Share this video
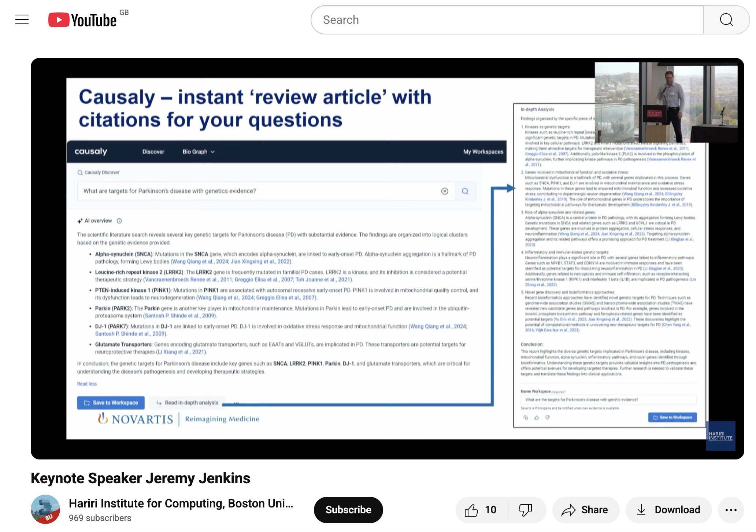The height and width of the screenshot is (532, 756). (x=585, y=510)
